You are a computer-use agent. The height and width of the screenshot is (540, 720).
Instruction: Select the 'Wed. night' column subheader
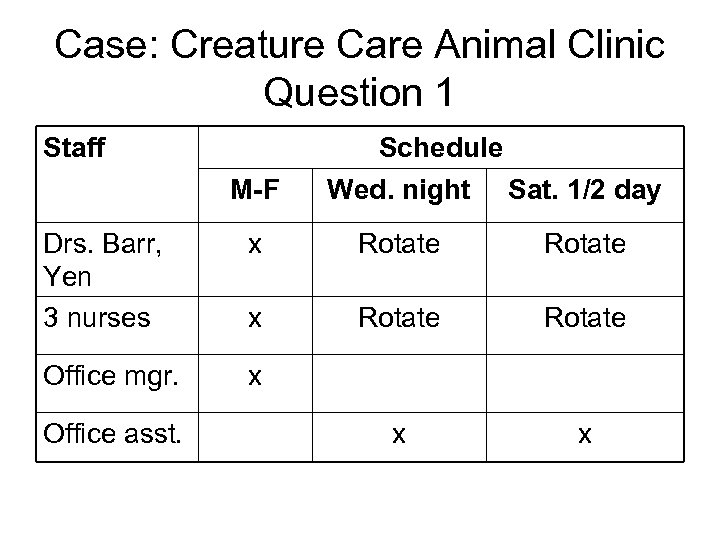(398, 190)
